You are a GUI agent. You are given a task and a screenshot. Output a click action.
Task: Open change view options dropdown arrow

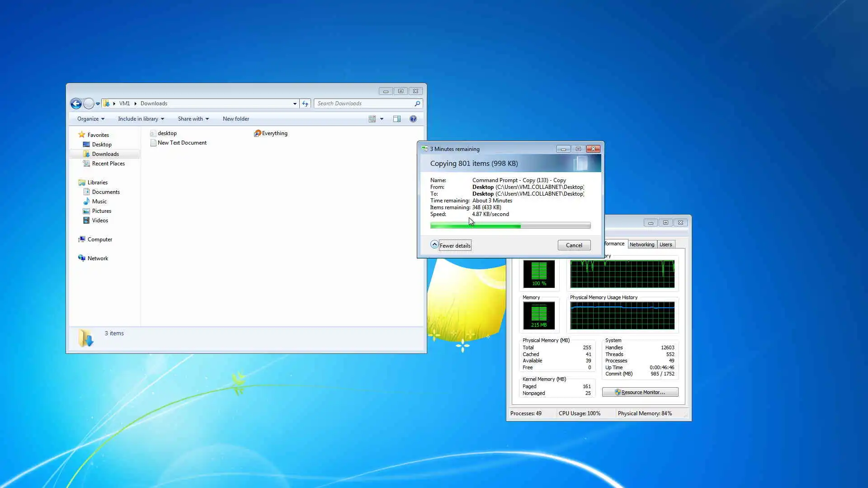pyautogui.click(x=382, y=119)
